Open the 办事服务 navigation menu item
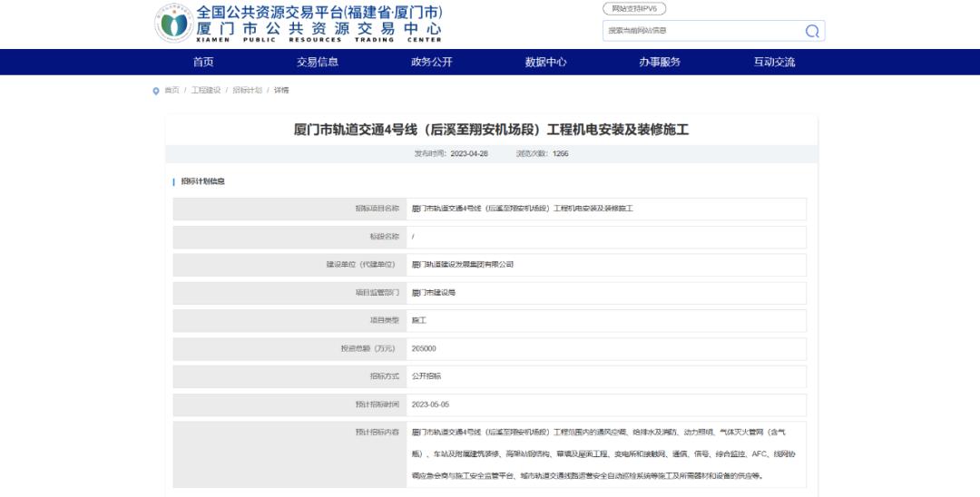This screenshot has width=980, height=497. [660, 62]
